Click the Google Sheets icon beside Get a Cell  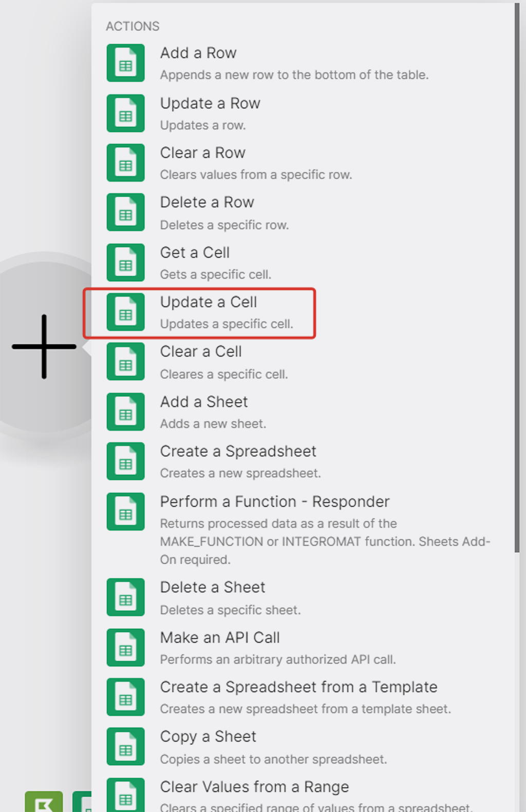click(125, 262)
